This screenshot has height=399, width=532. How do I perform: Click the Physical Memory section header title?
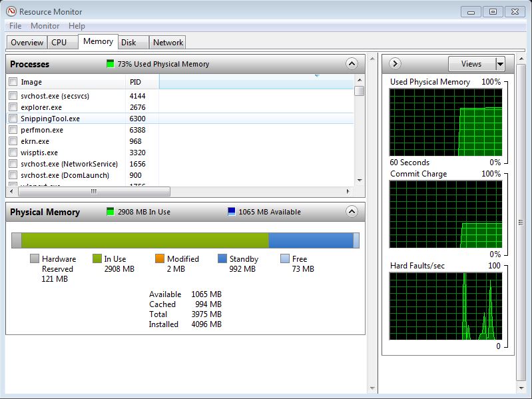pos(45,212)
